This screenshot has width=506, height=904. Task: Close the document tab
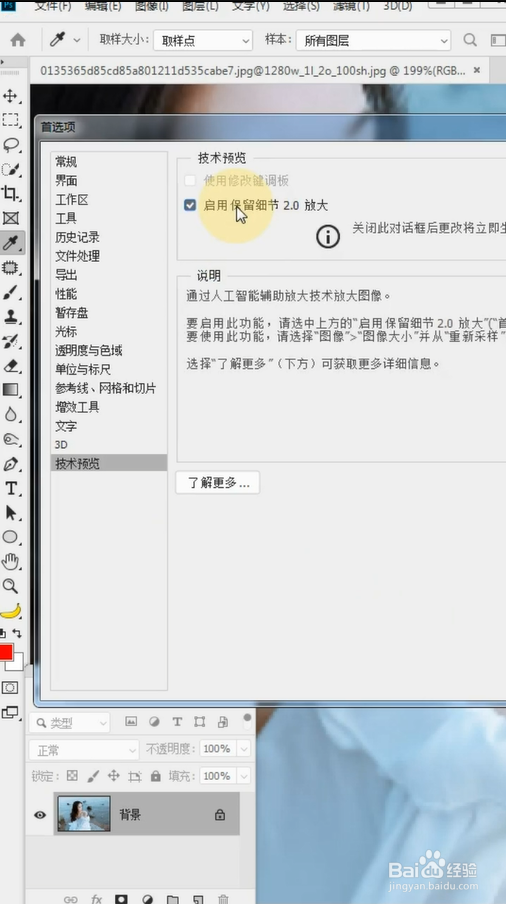477,70
